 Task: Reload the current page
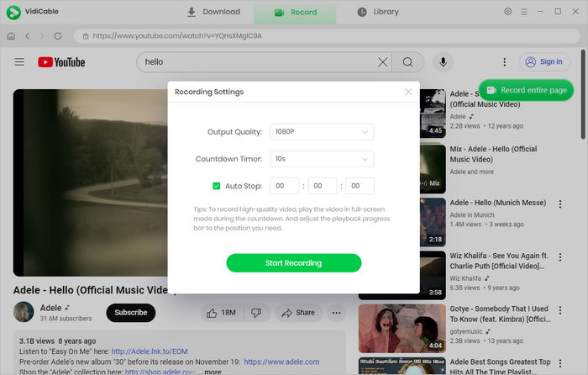coord(58,36)
